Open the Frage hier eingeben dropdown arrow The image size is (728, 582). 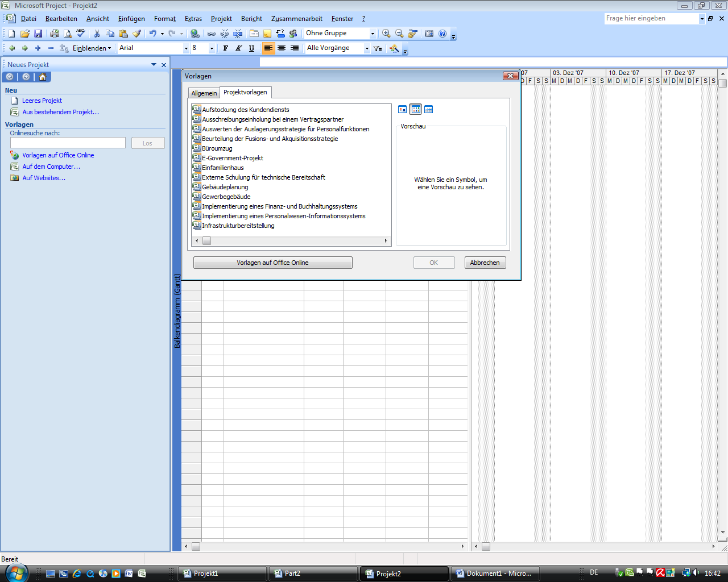click(702, 19)
